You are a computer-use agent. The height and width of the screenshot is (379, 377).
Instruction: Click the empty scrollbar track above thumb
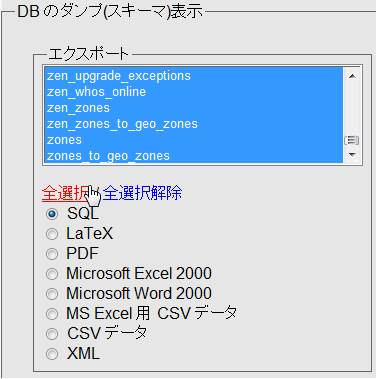tap(352, 109)
